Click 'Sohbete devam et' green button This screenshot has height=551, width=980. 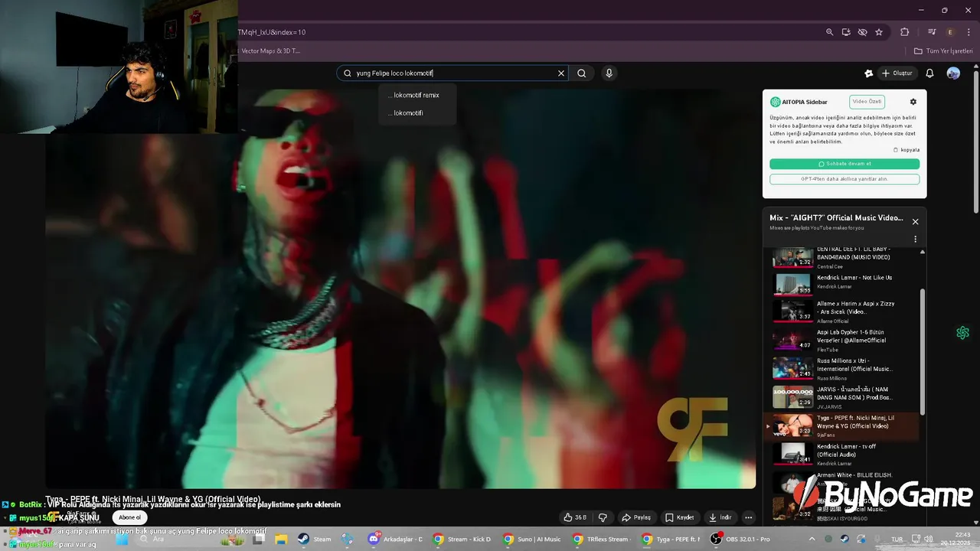(x=844, y=164)
